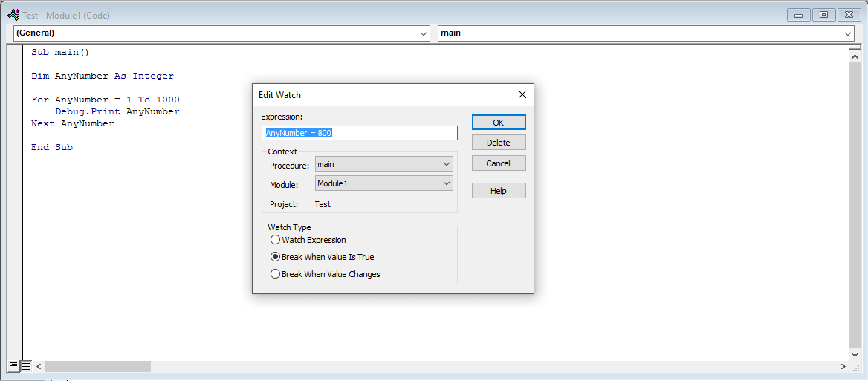Click the vertical scrollbar down arrow
Viewport: 868px width, 381px height.
pyautogui.click(x=855, y=354)
